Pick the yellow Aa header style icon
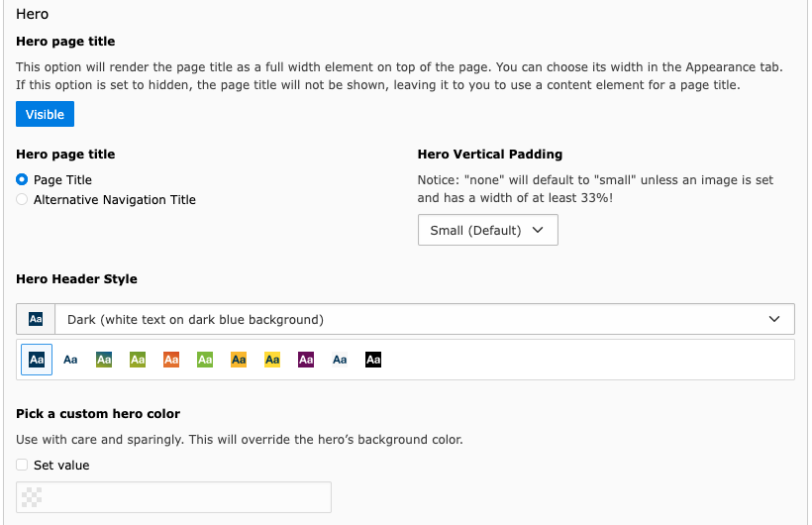 click(272, 360)
